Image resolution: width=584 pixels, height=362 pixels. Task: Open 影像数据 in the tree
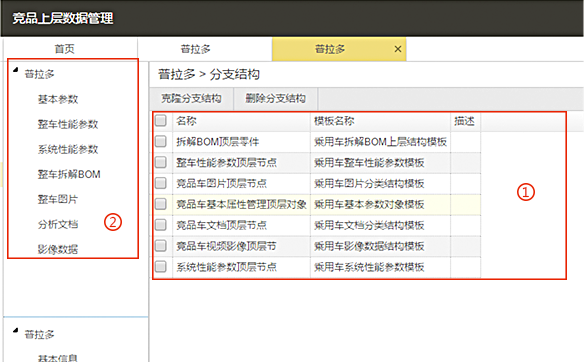[58, 249]
